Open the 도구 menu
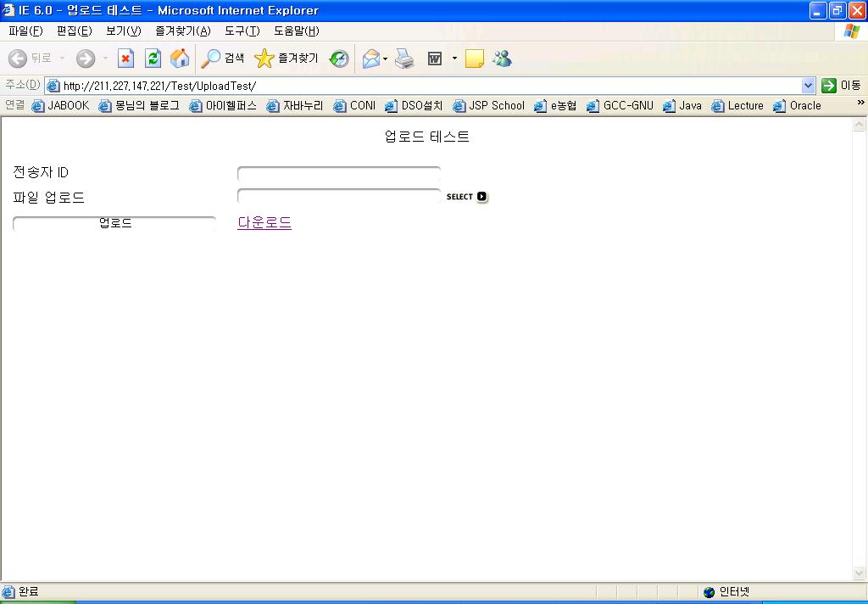Viewport: 868px width, 604px height. [242, 30]
